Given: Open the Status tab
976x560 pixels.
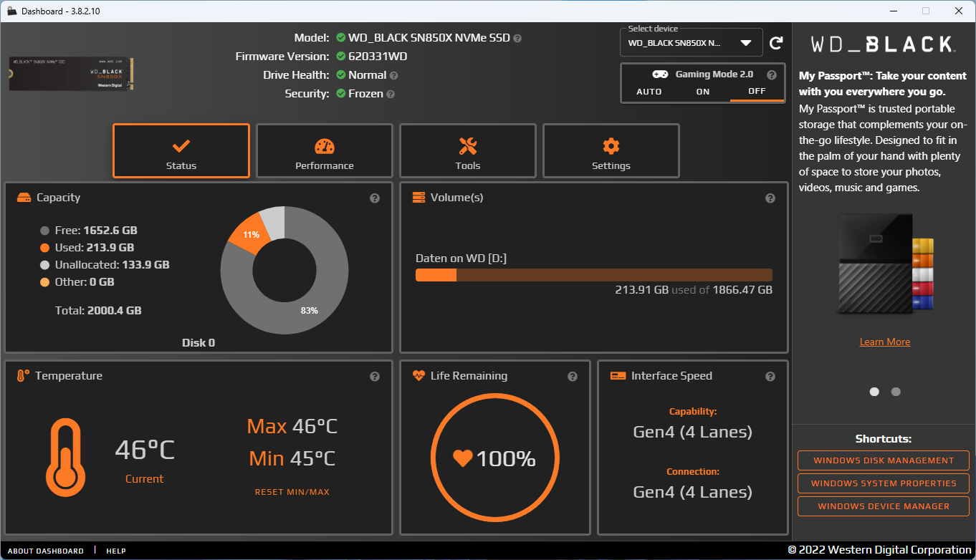Looking at the screenshot, I should click(x=181, y=150).
